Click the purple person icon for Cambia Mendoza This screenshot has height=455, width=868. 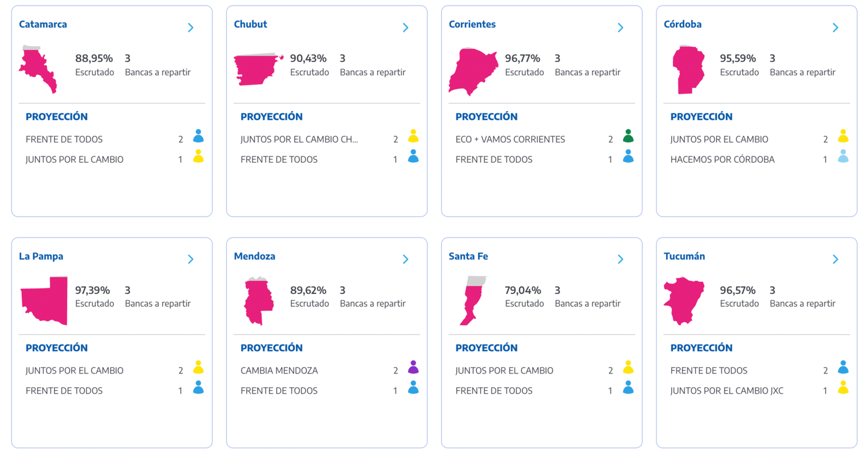(413, 367)
